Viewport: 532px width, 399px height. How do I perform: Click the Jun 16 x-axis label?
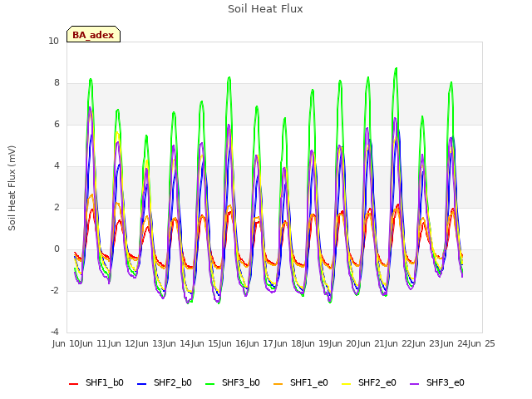click(234, 343)
